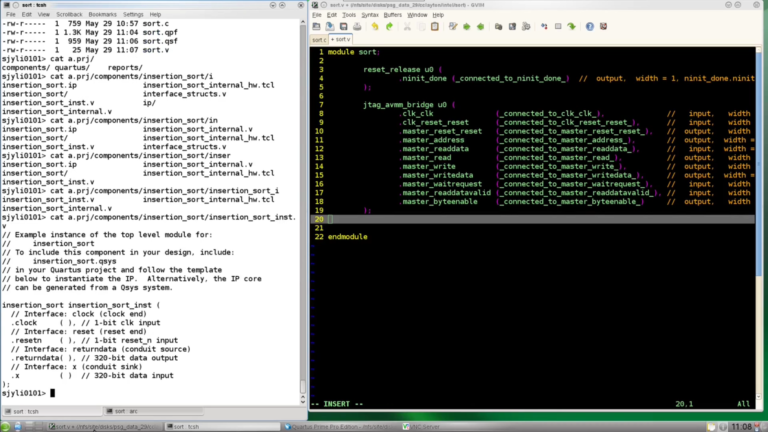Click the '-- INSERT --' mode indicator in GVim
The height and width of the screenshot is (432, 768).
337,404
